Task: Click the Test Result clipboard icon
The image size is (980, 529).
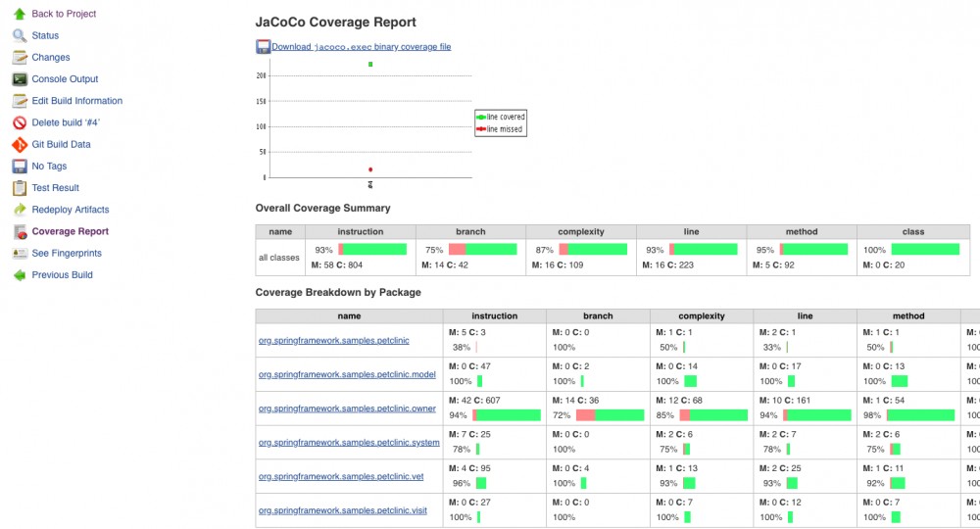Action: click(20, 187)
